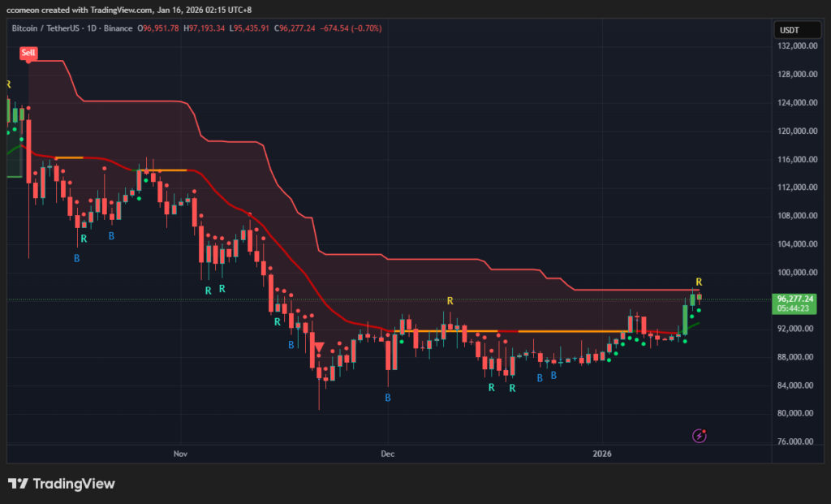Select the 2026 label on the time axis
The height and width of the screenshot is (504, 831).
coord(601,451)
